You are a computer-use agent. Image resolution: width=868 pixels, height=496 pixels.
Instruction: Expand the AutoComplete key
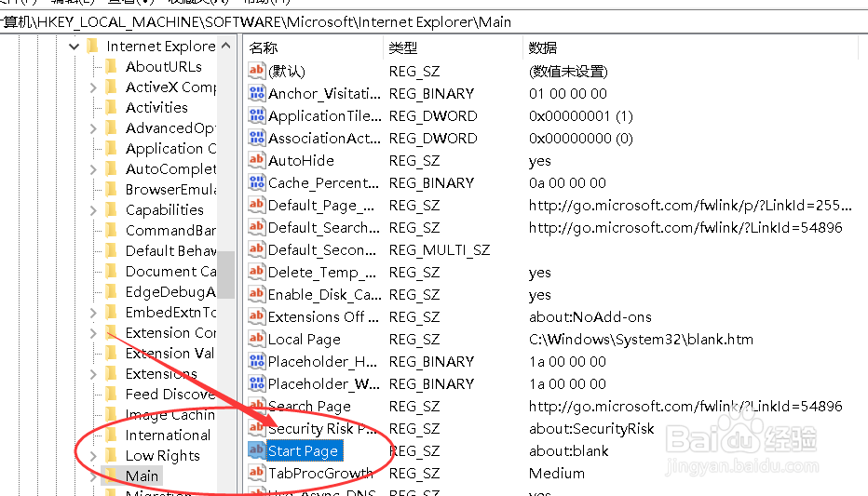coord(93,169)
